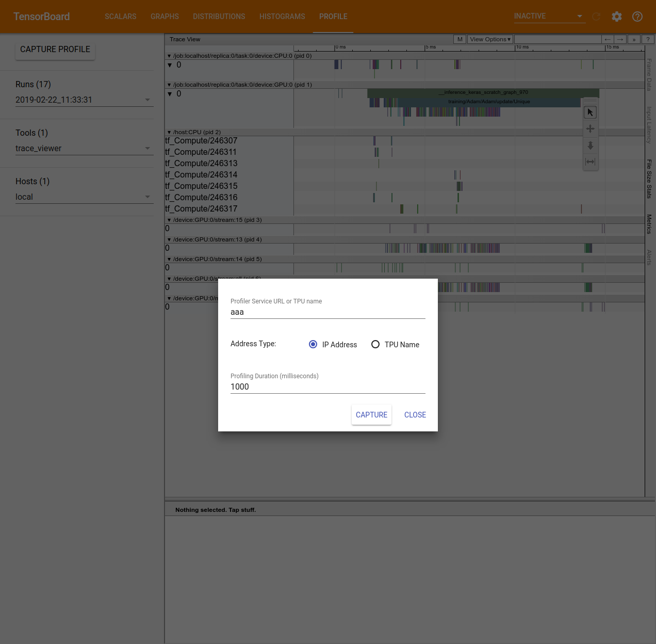
Task: Click the M metadata button
Action: point(460,39)
